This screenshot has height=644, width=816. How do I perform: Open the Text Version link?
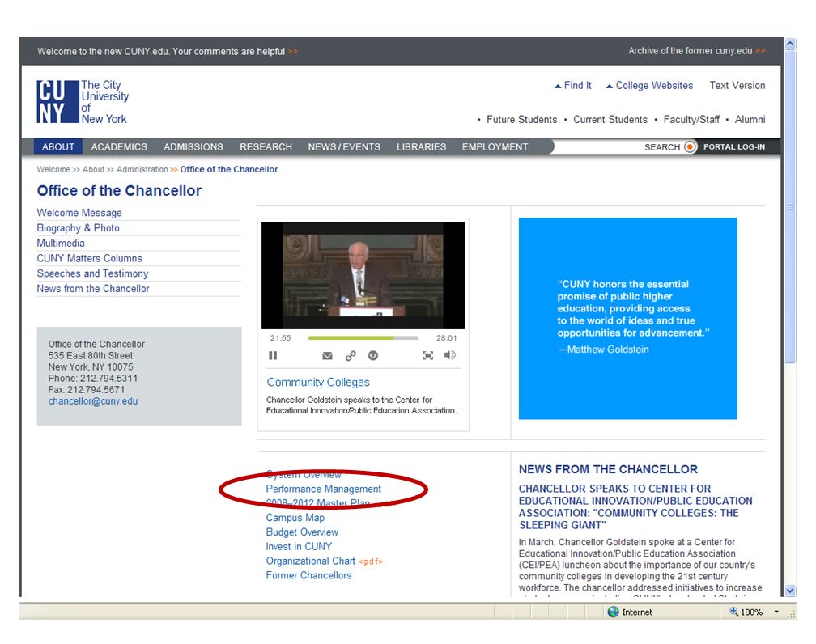coord(737,85)
